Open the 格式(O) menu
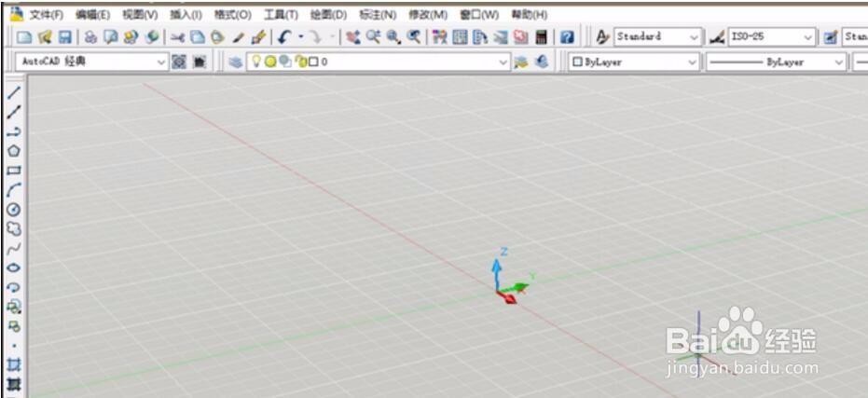Viewport: 868px width, 398px height. (232, 14)
